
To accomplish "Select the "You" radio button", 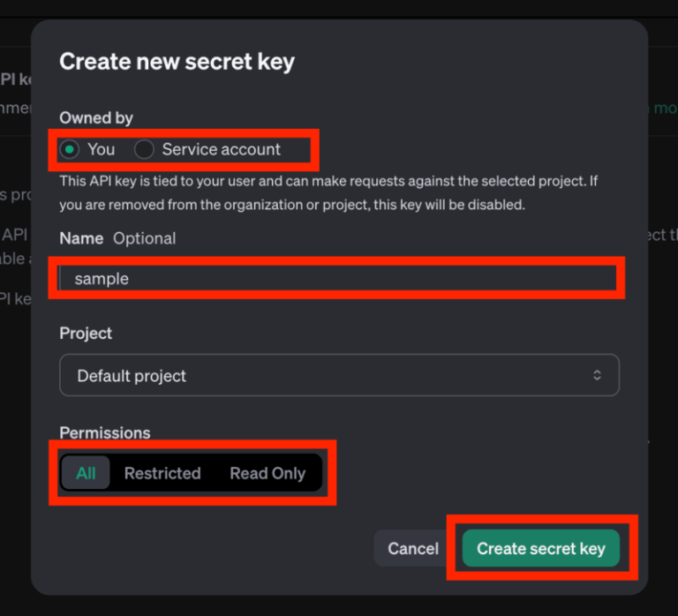I will click(x=70, y=149).
